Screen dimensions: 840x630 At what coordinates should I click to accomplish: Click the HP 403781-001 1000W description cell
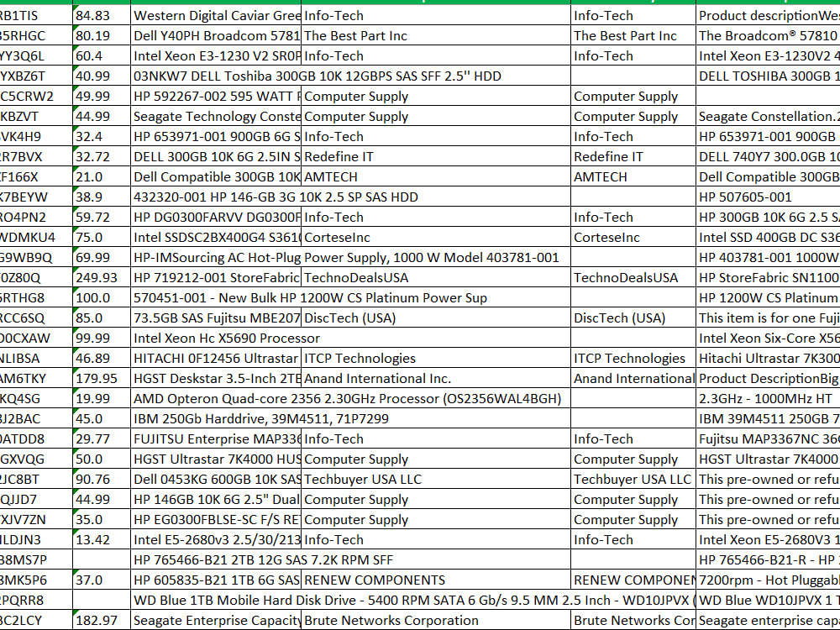(x=768, y=258)
